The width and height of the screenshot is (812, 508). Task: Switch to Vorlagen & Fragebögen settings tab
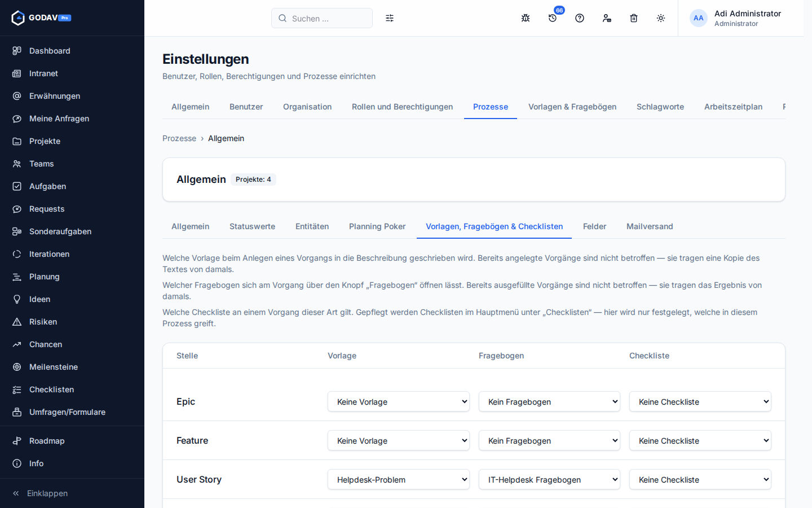pos(572,107)
